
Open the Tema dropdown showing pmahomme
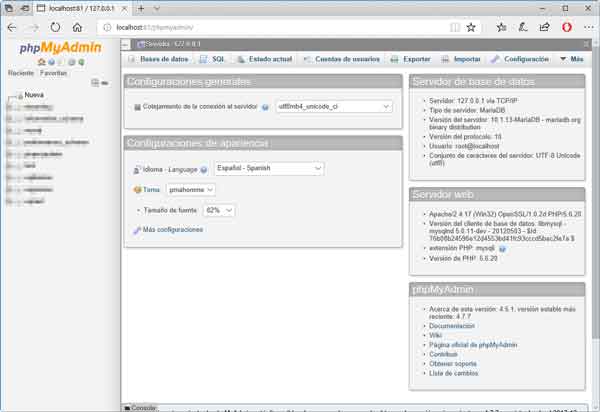[191, 190]
